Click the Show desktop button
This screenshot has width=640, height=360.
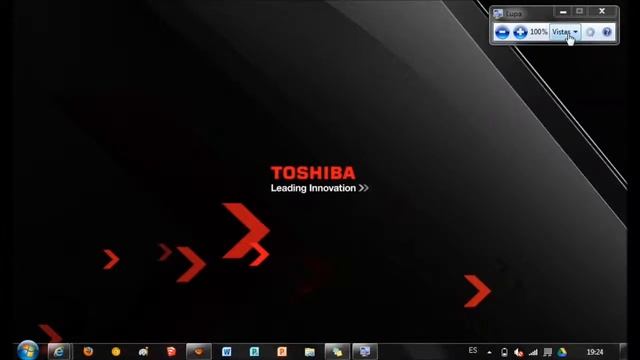coord(623,351)
